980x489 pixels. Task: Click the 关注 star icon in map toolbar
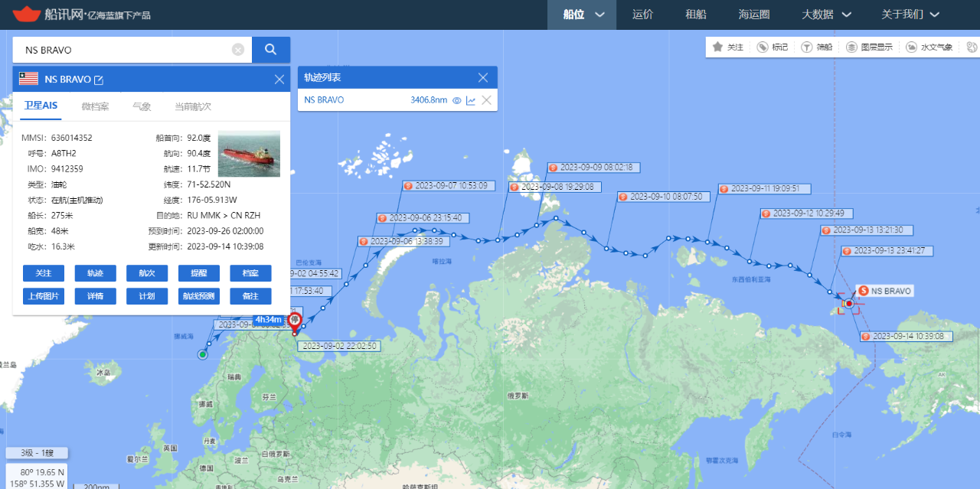point(717,47)
